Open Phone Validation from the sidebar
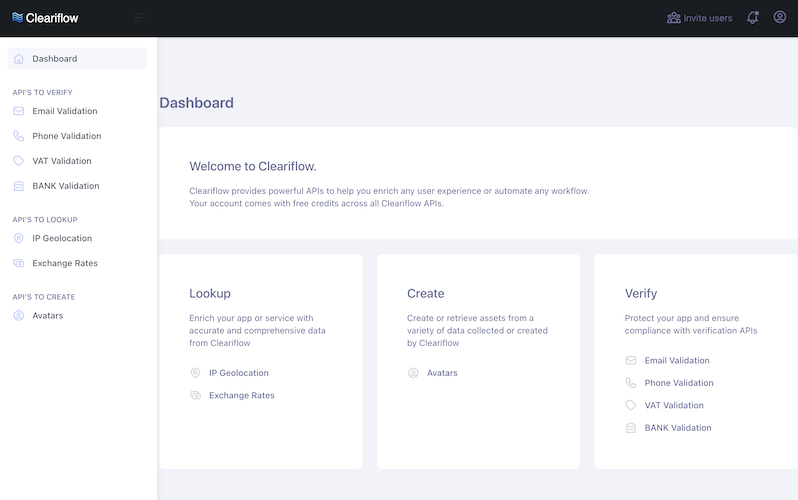798x500 pixels. [67, 136]
